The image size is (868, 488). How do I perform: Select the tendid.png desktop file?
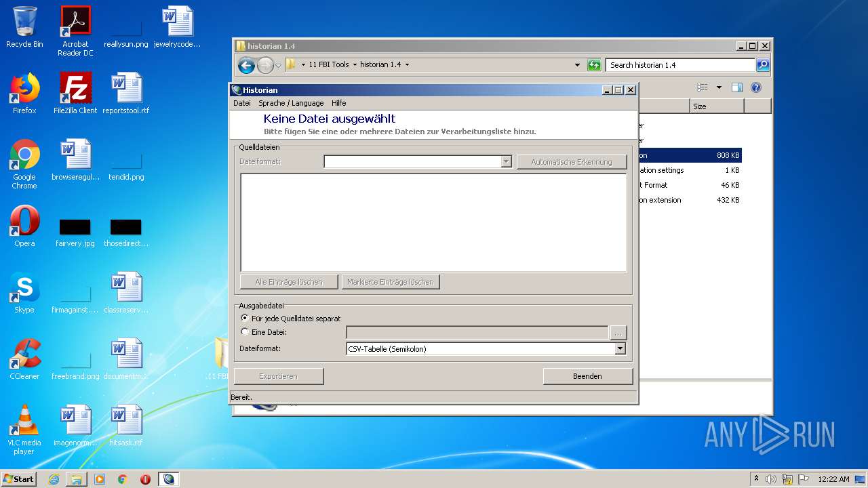pyautogui.click(x=126, y=167)
